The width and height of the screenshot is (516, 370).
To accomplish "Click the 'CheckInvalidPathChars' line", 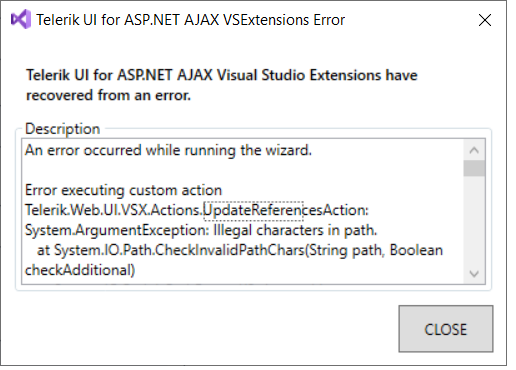I will [240, 250].
